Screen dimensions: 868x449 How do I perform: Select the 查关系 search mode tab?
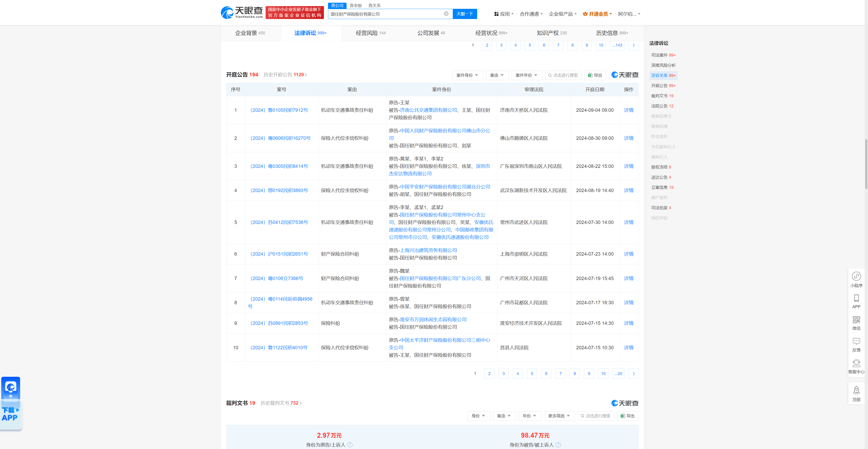374,5
